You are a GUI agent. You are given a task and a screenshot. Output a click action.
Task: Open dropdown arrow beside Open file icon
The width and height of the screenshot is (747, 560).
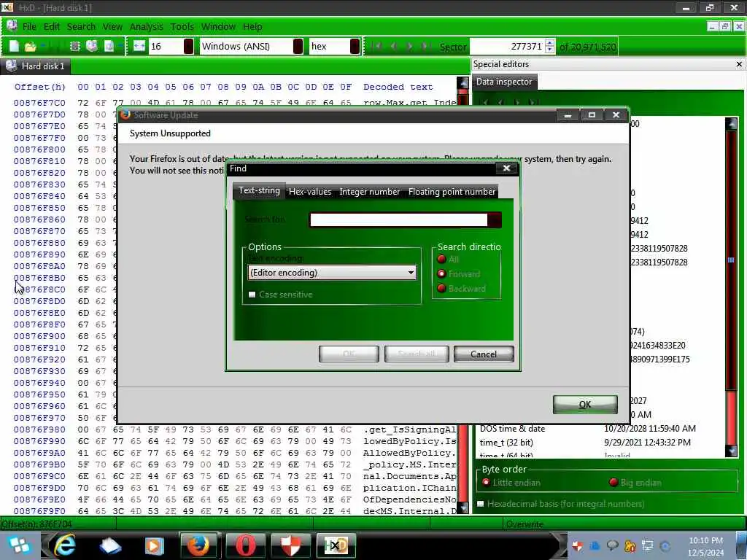[x=43, y=46]
